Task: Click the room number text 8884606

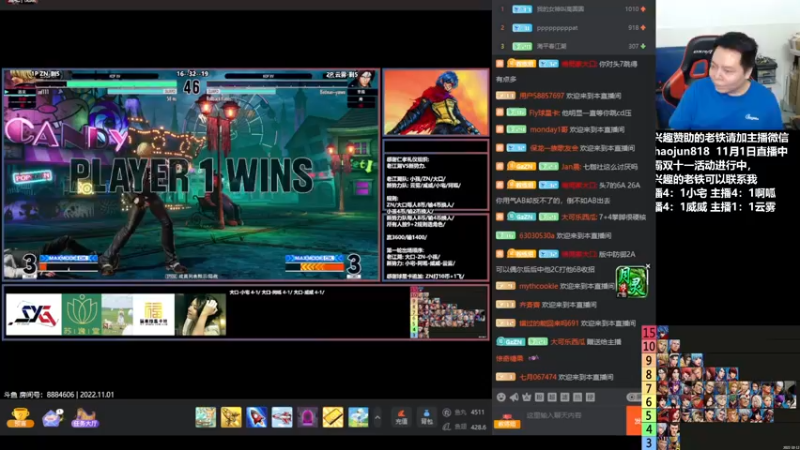Action: click(60, 394)
